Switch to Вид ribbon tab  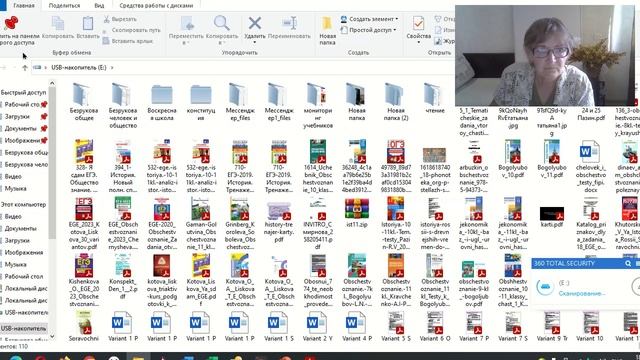[99, 5]
